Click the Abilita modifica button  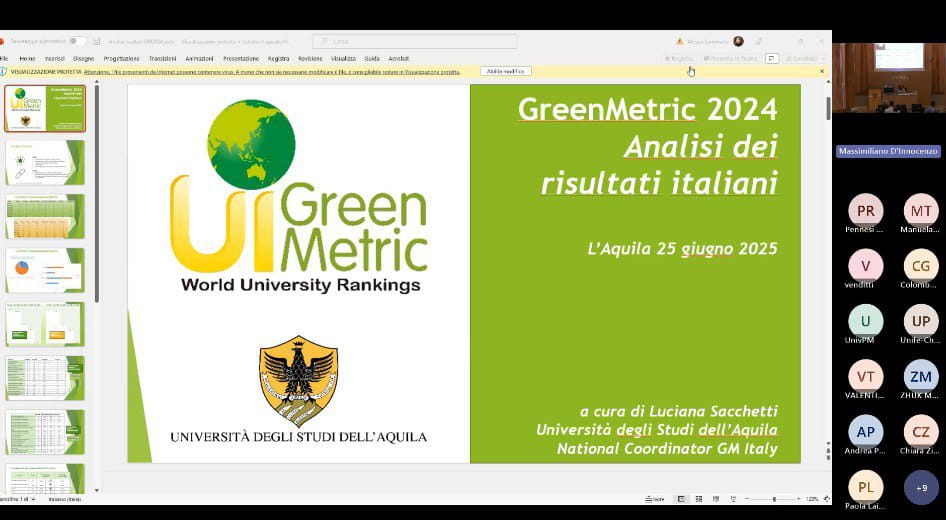pos(506,71)
